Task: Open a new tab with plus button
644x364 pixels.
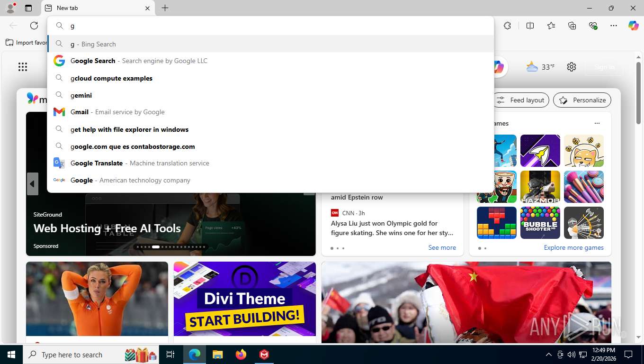Action: (x=165, y=8)
